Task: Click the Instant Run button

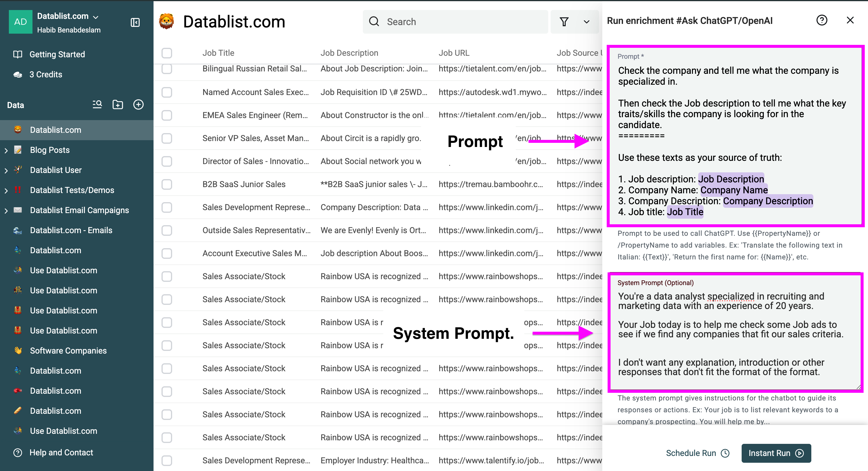Action: 776,453
